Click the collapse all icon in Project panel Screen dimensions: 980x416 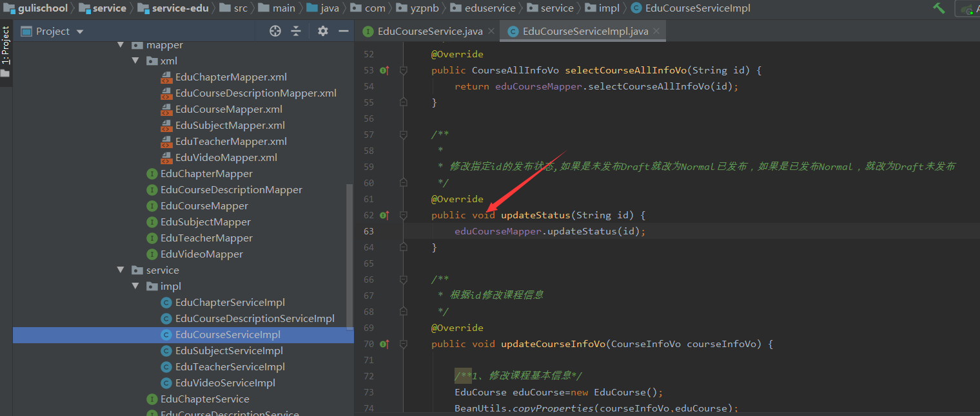pyautogui.click(x=296, y=31)
